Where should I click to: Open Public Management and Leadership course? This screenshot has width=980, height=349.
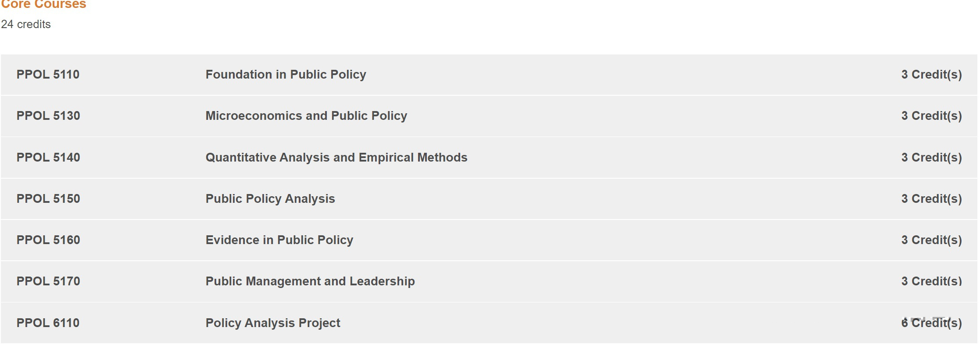click(310, 281)
